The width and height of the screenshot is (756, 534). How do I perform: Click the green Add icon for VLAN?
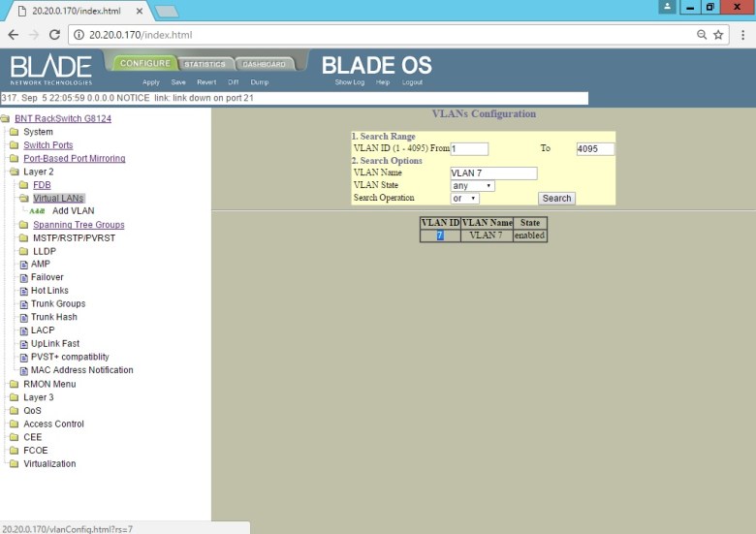click(37, 211)
